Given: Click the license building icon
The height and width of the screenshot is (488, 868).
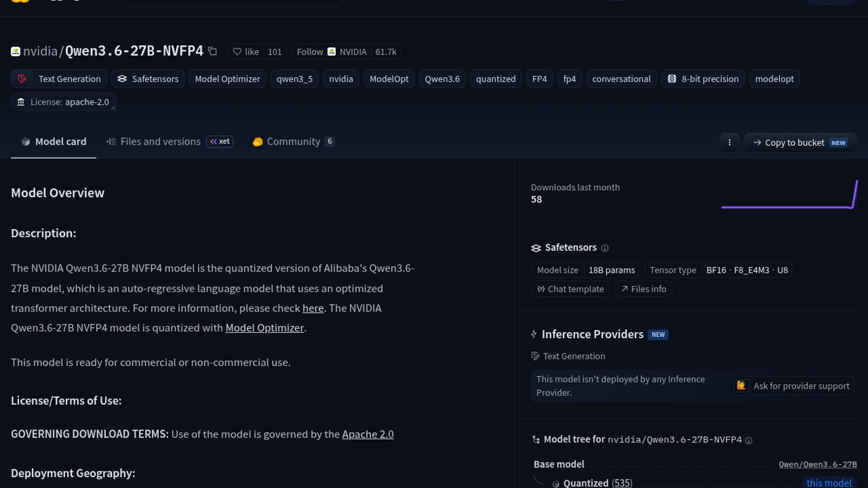Looking at the screenshot, I should pyautogui.click(x=21, y=102).
